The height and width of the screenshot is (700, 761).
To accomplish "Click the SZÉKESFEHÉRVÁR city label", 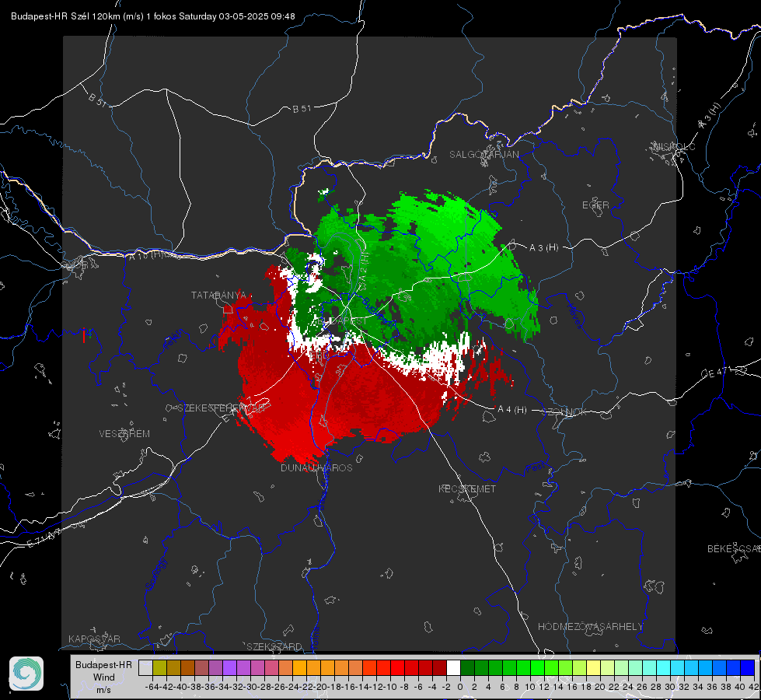I will pos(222,408).
